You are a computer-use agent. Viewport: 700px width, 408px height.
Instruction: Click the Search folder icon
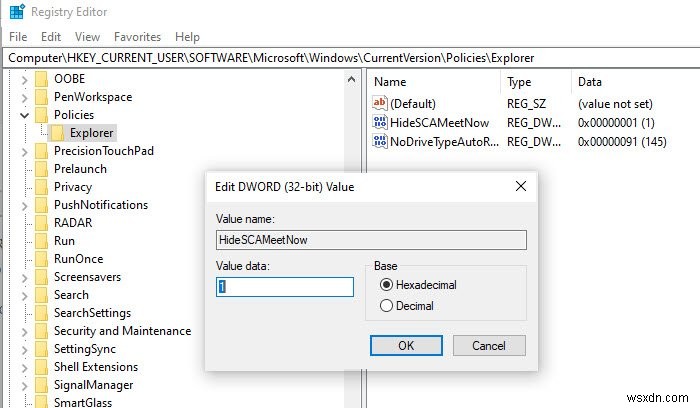tap(42, 295)
